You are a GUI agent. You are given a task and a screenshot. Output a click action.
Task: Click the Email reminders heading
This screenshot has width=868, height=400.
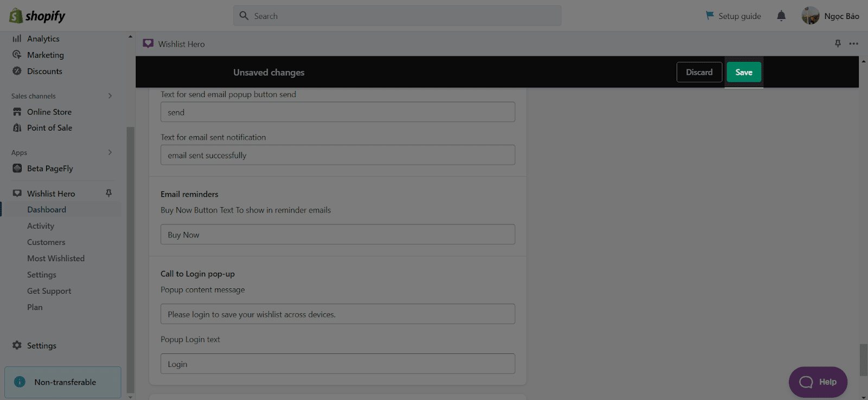[189, 194]
